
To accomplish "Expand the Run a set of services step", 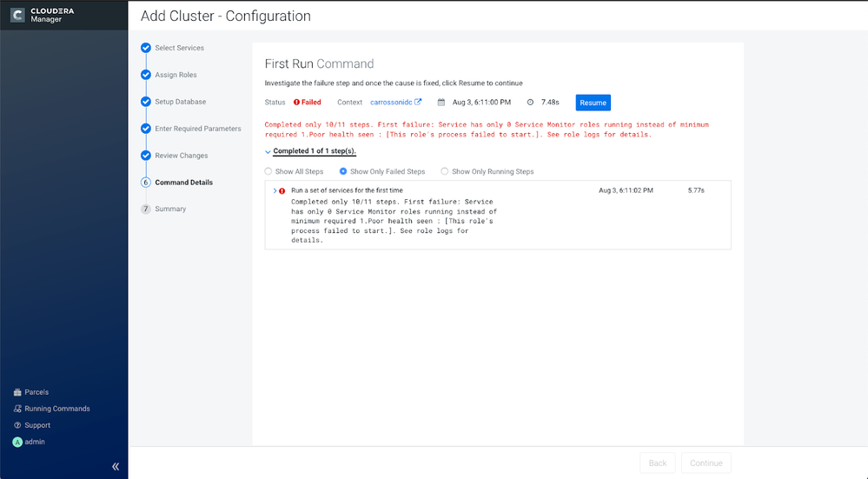I will click(275, 190).
